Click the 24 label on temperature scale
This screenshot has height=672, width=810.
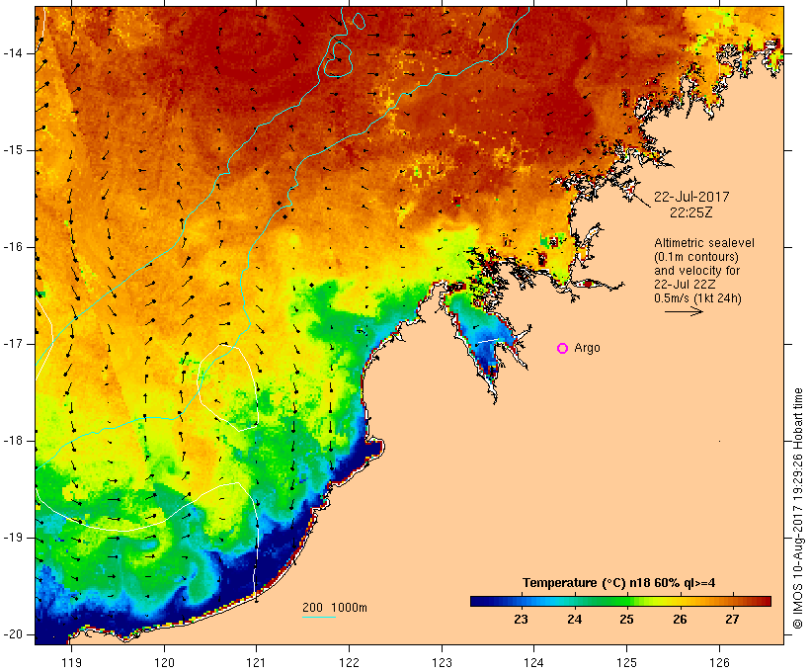point(575,619)
